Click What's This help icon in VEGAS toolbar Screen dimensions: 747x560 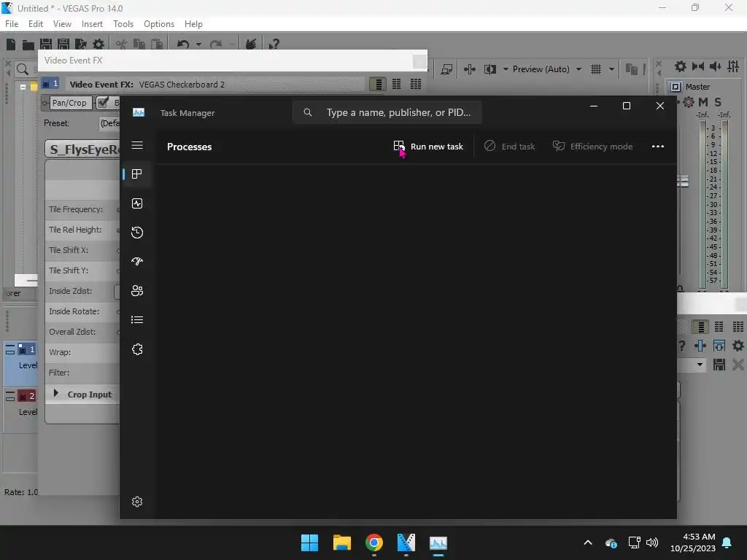[274, 44]
